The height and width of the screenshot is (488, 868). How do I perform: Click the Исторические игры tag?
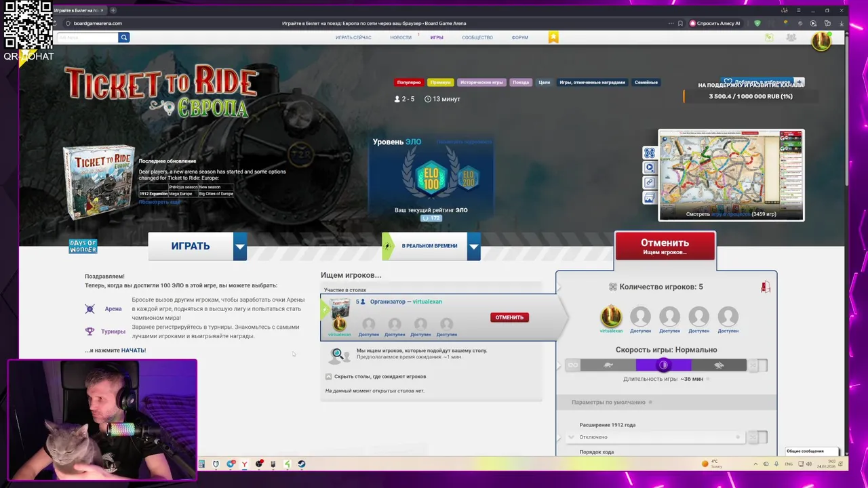[x=481, y=83]
